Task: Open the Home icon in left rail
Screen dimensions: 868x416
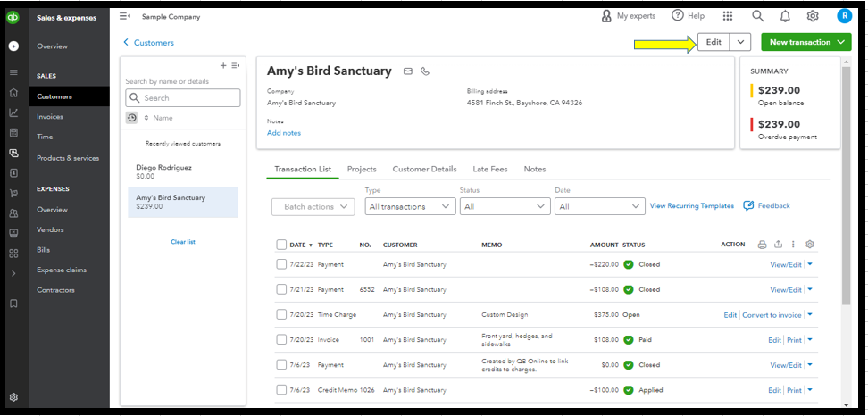Action: pos(13,93)
